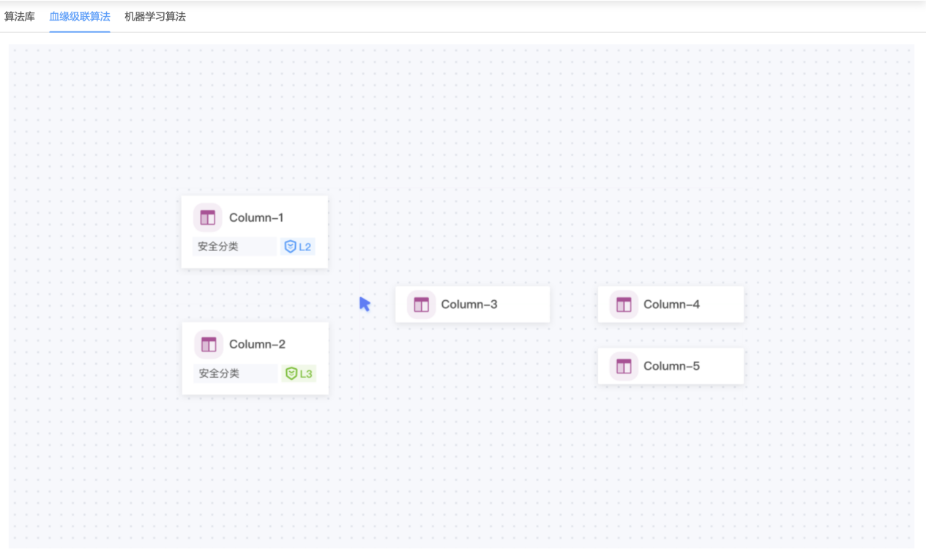The image size is (926, 560).
Task: Click the Column-1 table icon
Action: 208,217
